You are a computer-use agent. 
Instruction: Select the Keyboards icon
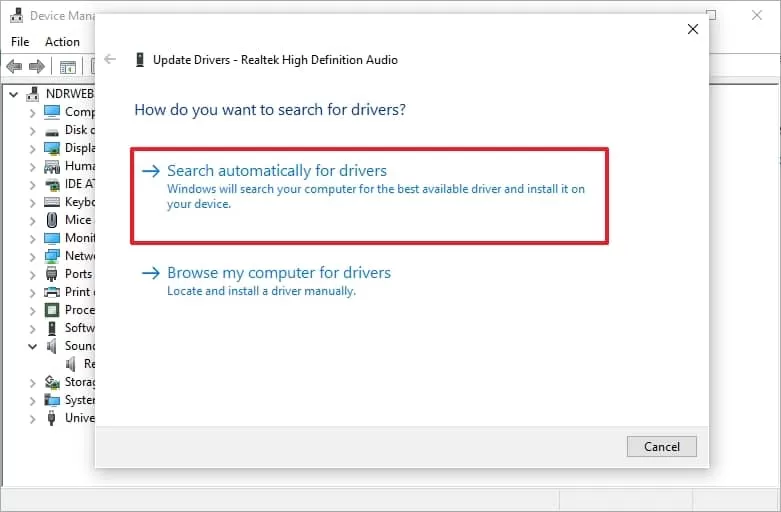point(52,202)
